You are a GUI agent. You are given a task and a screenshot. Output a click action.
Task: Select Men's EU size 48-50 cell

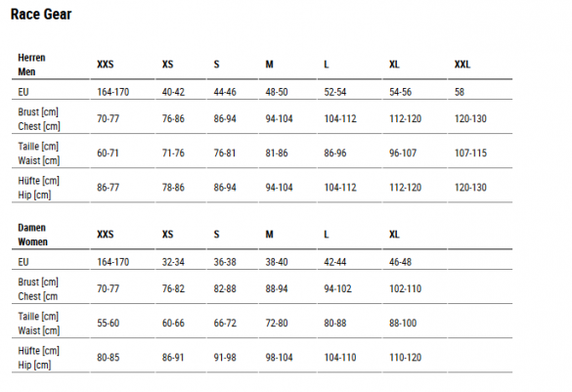pos(277,92)
